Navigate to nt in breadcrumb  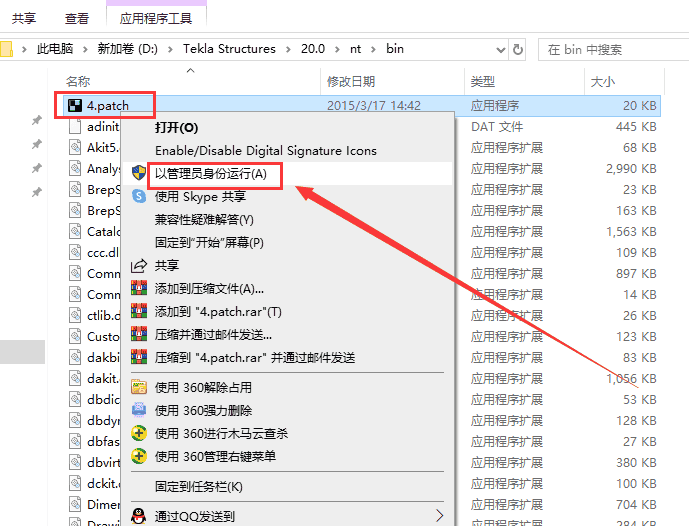[x=355, y=49]
